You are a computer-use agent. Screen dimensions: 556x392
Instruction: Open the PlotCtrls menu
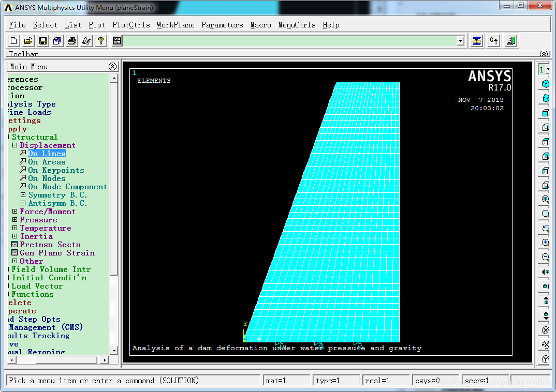click(x=131, y=25)
